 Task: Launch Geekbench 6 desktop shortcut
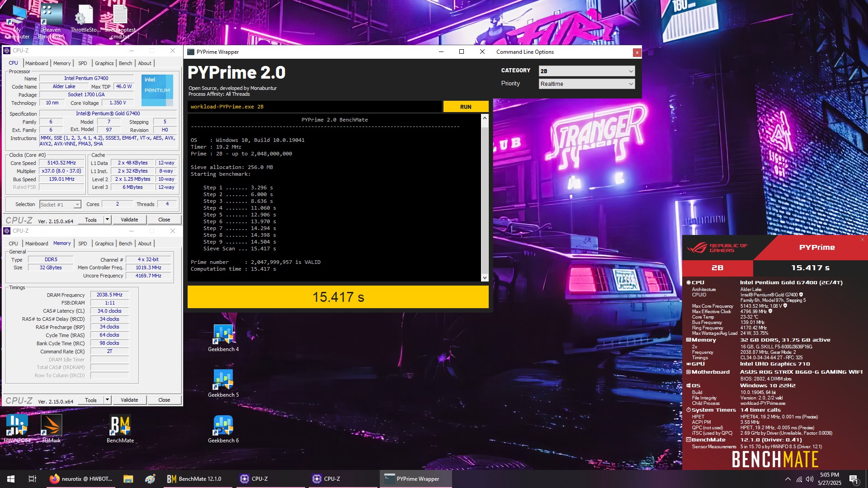point(223,429)
